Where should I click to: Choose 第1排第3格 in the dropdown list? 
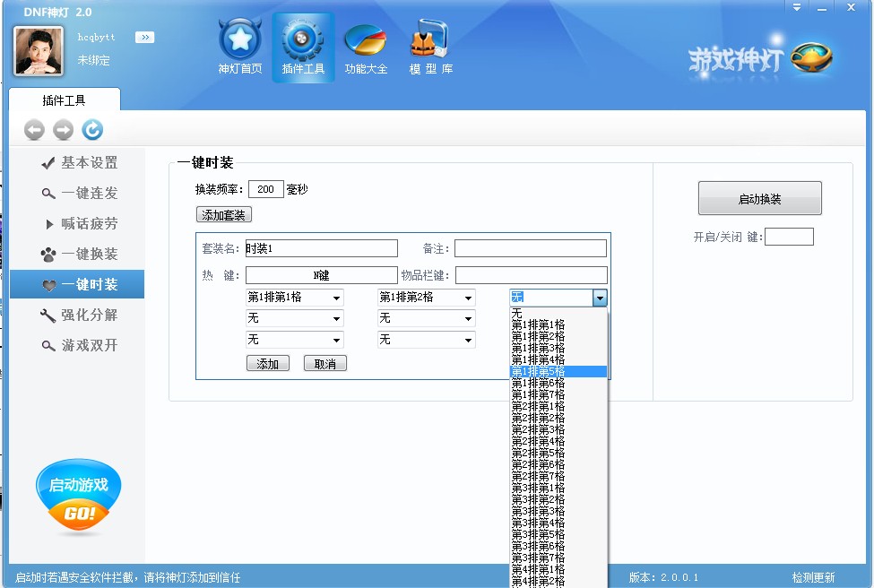pyautogui.click(x=558, y=348)
